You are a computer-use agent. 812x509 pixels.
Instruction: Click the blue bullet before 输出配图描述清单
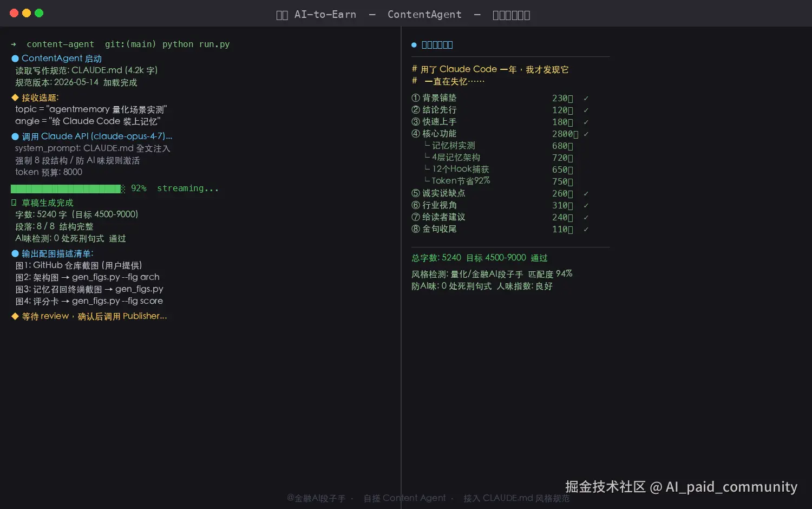15,253
